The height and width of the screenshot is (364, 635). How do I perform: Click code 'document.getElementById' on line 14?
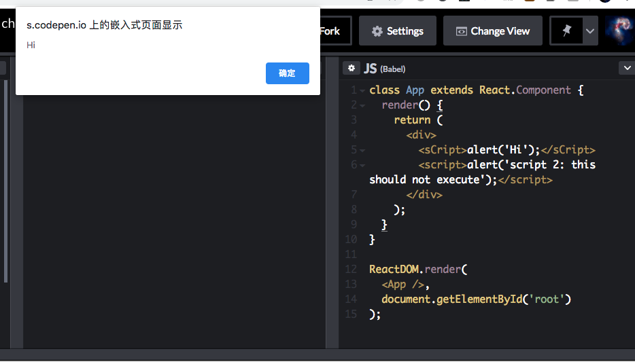click(x=451, y=299)
